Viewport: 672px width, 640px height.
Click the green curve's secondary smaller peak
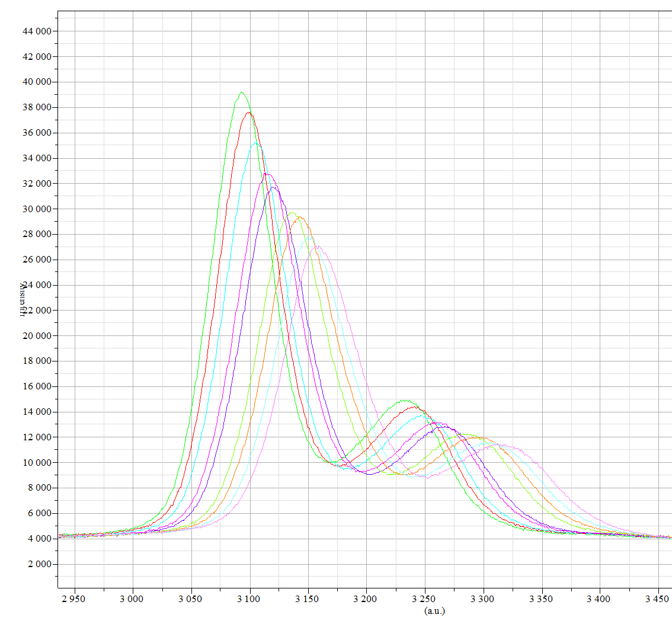pos(405,401)
